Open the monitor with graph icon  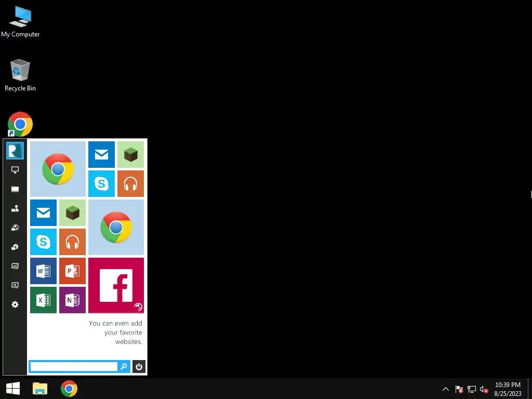coord(15,266)
